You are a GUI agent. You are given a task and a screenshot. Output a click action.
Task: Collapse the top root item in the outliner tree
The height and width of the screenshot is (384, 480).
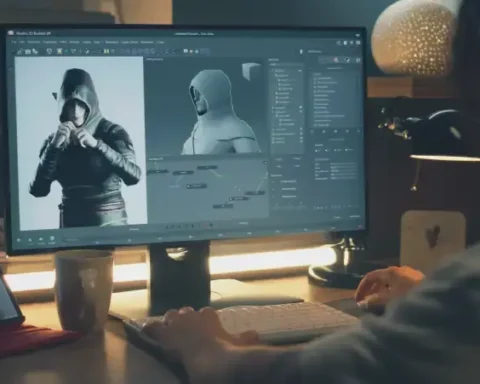(272, 71)
